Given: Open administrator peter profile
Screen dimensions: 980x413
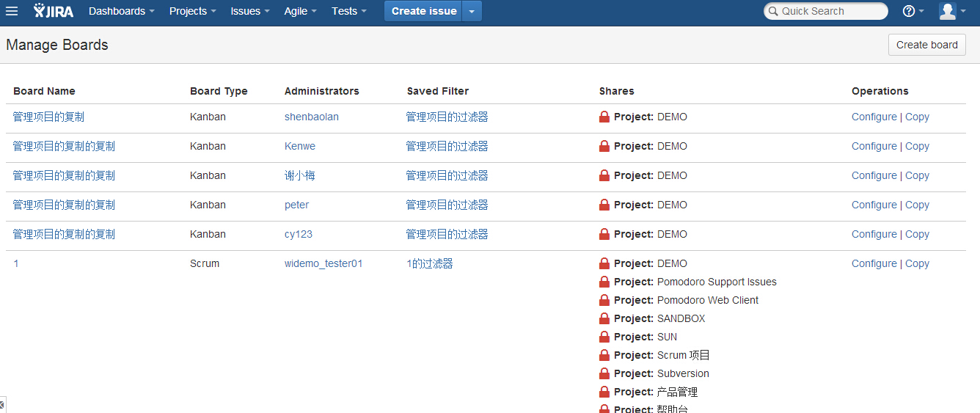Looking at the screenshot, I should pyautogui.click(x=297, y=205).
